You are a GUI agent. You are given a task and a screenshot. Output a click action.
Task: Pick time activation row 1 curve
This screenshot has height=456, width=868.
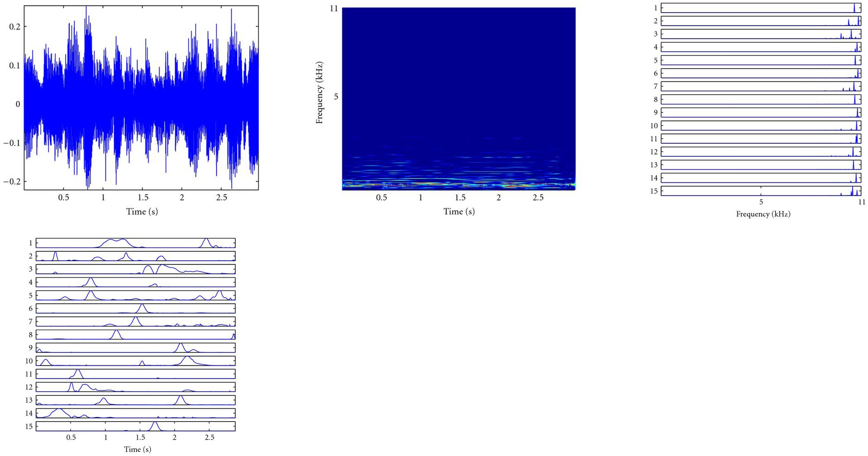click(136, 243)
